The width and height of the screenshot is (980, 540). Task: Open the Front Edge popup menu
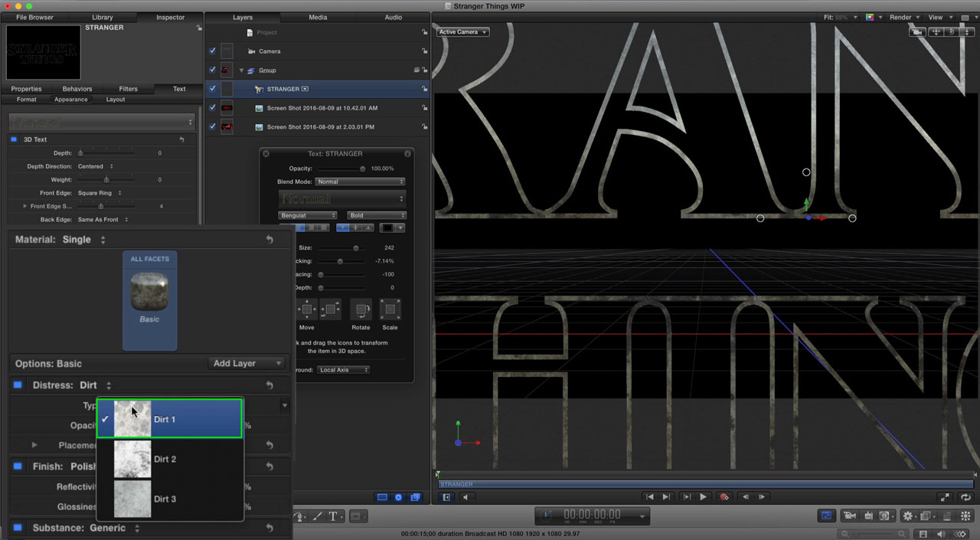pyautogui.click(x=100, y=193)
